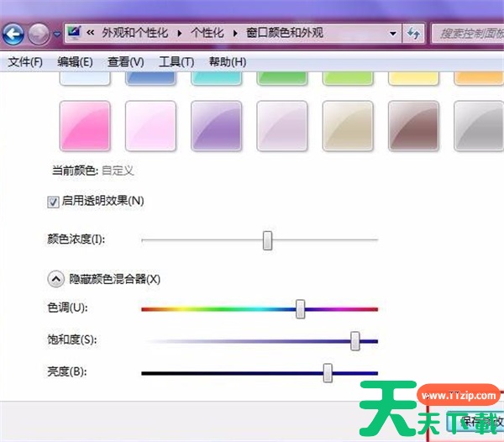Screen dimensions: 504x442
Task: Open the recent pages dropdown arrow
Action: [x=56, y=34]
